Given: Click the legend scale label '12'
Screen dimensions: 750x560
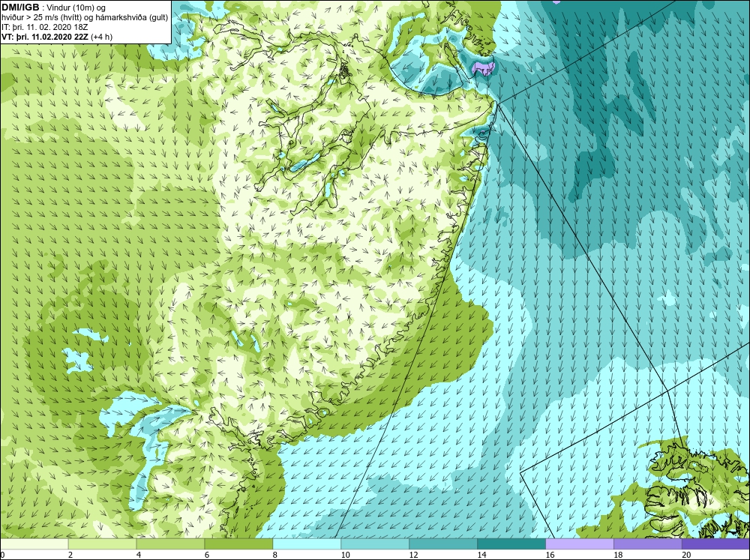Looking at the screenshot, I should click(414, 555).
